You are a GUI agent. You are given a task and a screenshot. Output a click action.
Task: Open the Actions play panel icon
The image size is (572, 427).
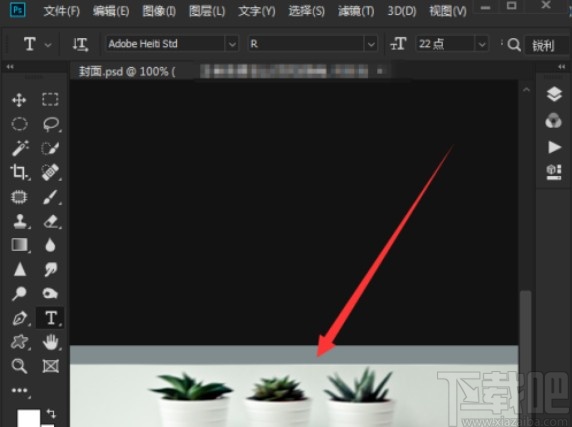554,147
